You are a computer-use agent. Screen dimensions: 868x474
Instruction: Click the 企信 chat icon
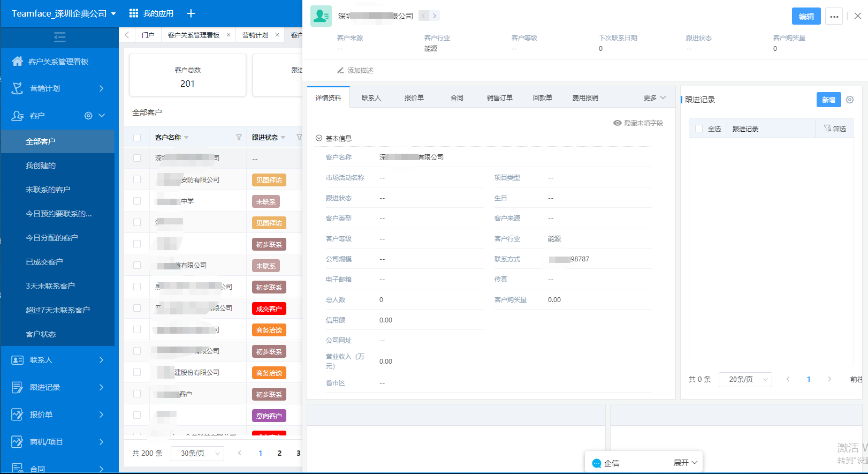(x=597, y=463)
